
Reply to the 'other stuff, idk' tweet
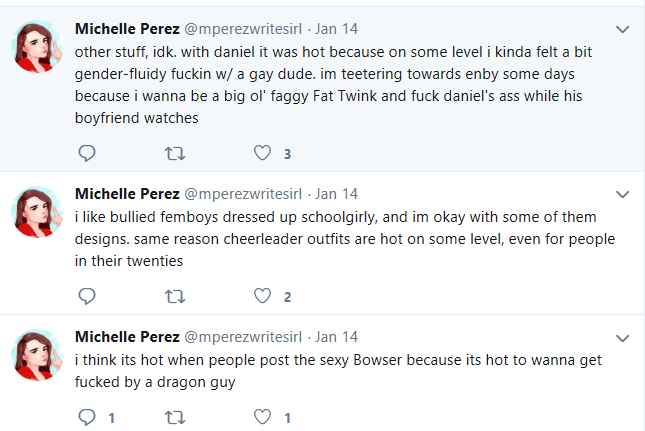click(x=87, y=153)
